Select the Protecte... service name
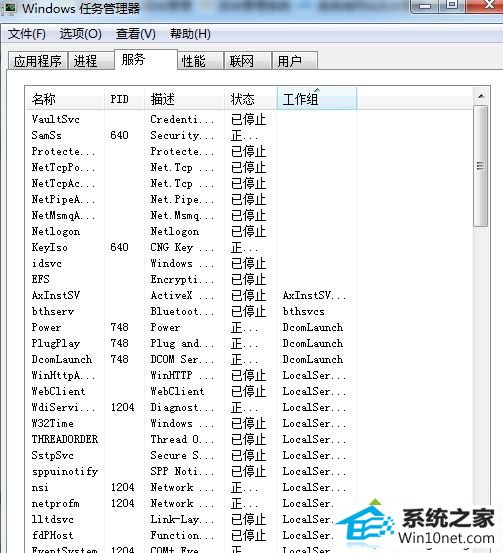Image resolution: width=503 pixels, height=553 pixels. click(x=63, y=151)
